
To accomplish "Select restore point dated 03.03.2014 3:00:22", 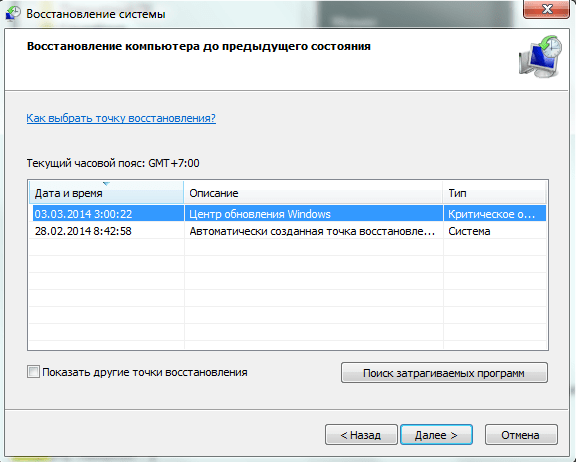I will pos(83,214).
